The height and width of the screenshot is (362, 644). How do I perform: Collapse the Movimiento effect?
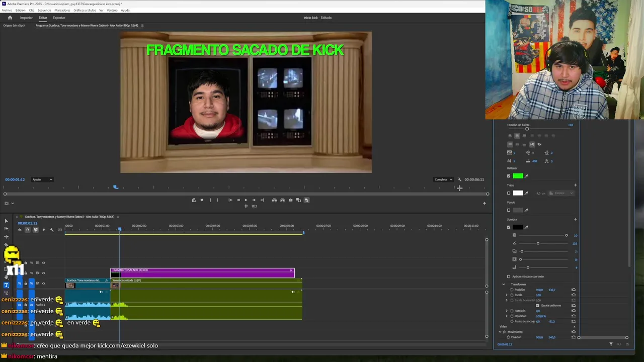(500, 332)
